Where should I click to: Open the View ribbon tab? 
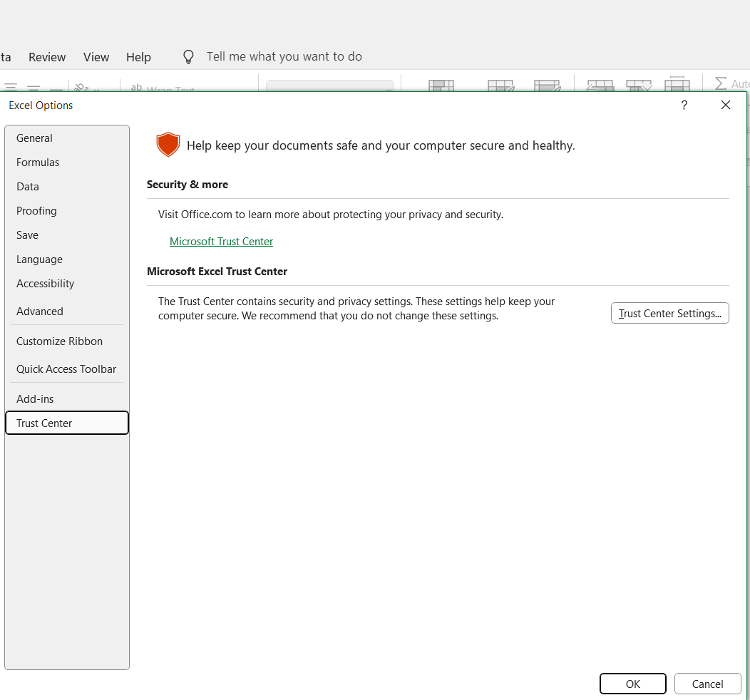point(96,57)
